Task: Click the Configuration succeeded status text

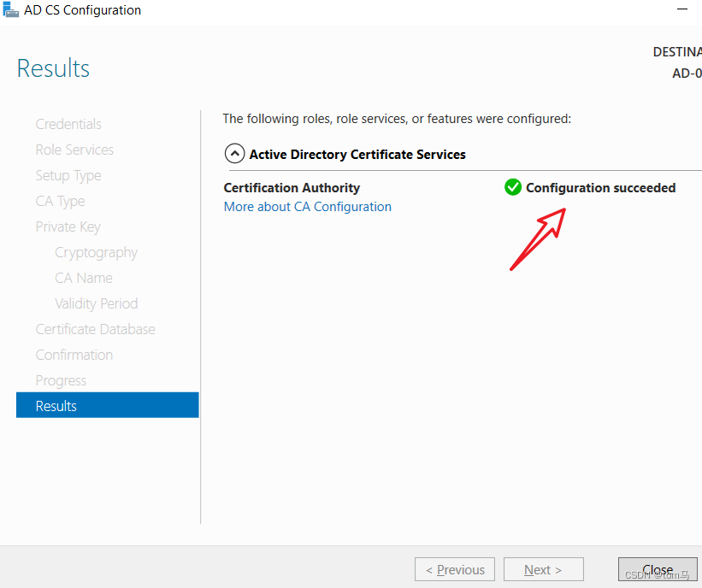Action: coord(600,187)
